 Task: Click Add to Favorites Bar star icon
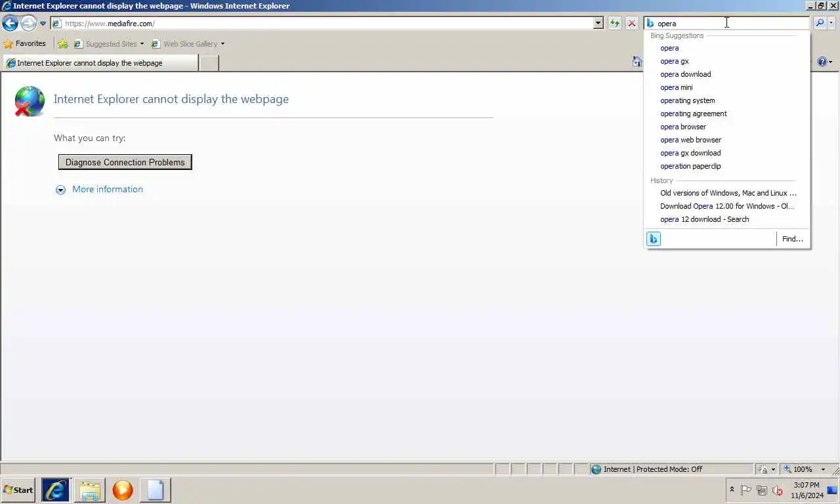63,44
